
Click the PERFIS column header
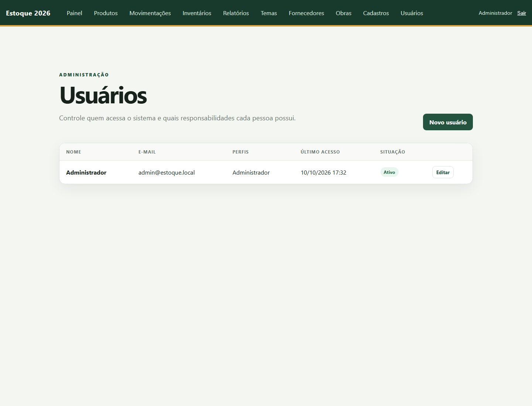pyautogui.click(x=241, y=152)
